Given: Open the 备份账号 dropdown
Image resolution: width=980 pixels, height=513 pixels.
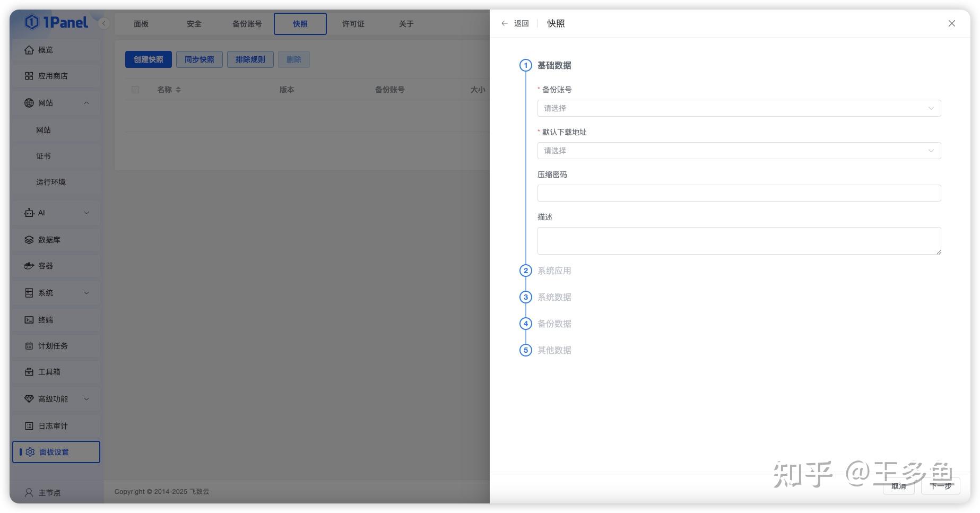Looking at the screenshot, I should click(x=739, y=108).
